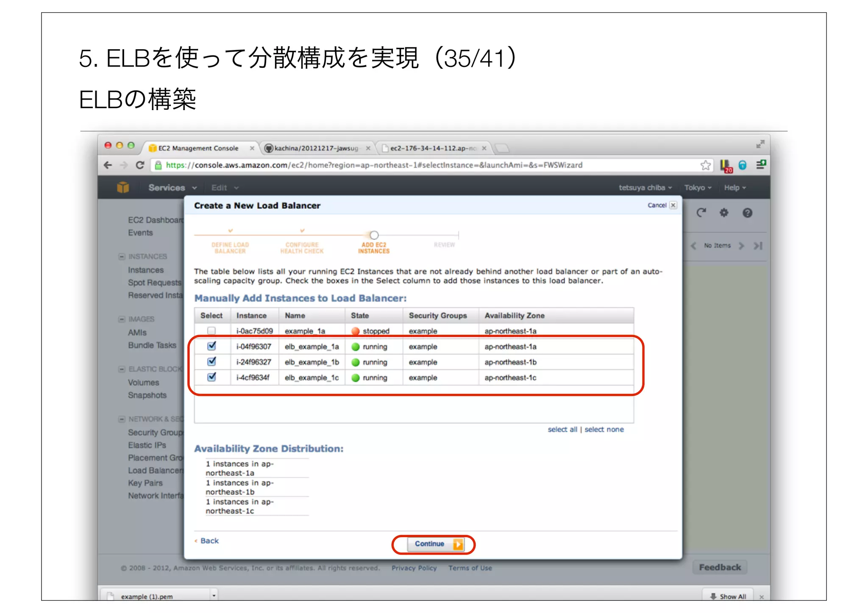Click the console refresh icon behind dialog
Screen dimensions: 868x613
click(701, 212)
